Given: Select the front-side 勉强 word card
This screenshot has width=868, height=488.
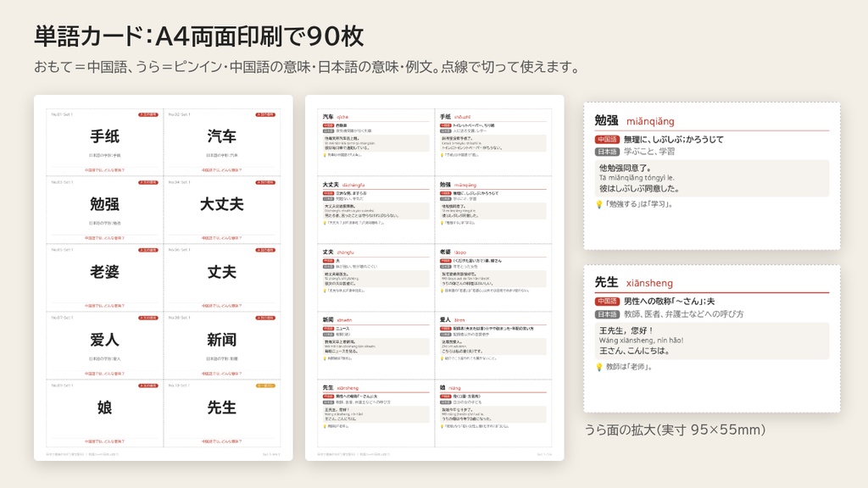Looking at the screenshot, I should tap(104, 210).
